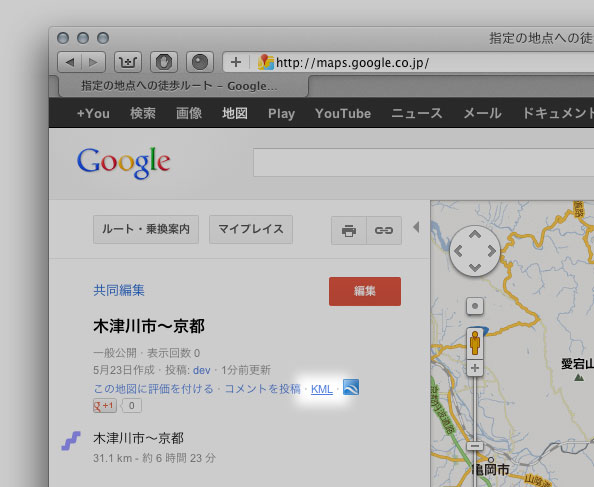
Task: Click the round dark toolbar icon
Action: click(200, 62)
